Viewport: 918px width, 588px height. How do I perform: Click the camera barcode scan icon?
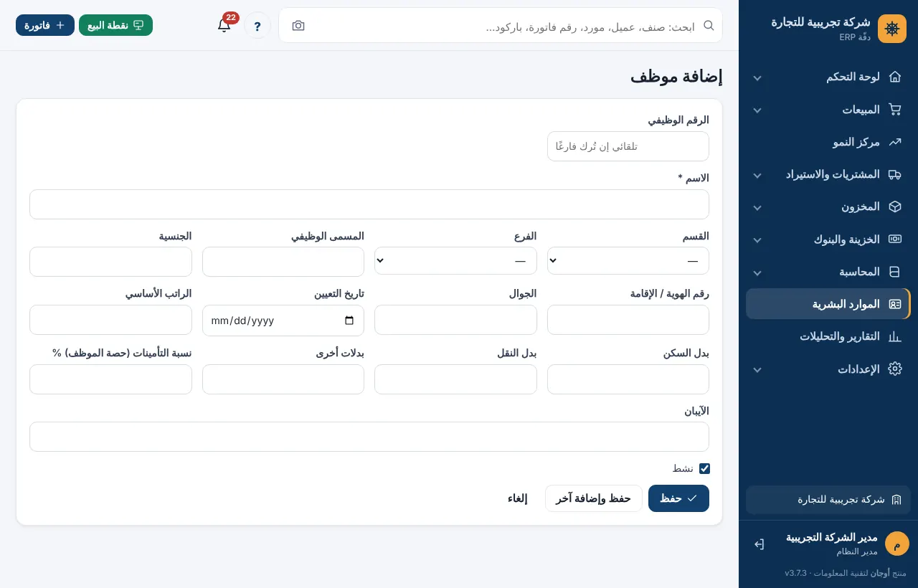tap(298, 26)
